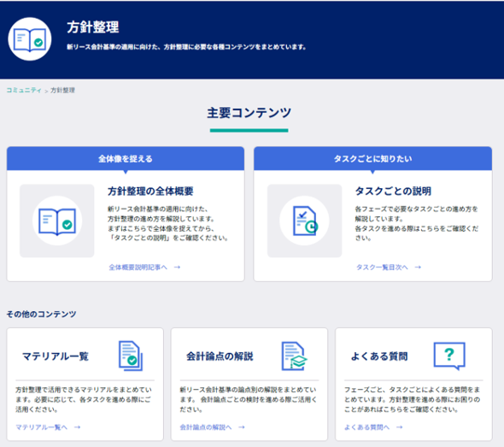Viewport: 504px width, 447px height.
Task: Click the description text in the マテリアル一覧 card
Action: click(84, 400)
